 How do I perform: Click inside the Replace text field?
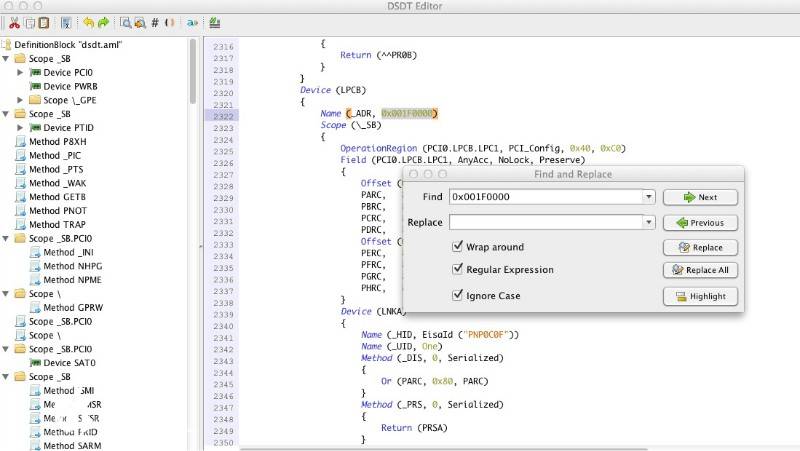point(545,222)
